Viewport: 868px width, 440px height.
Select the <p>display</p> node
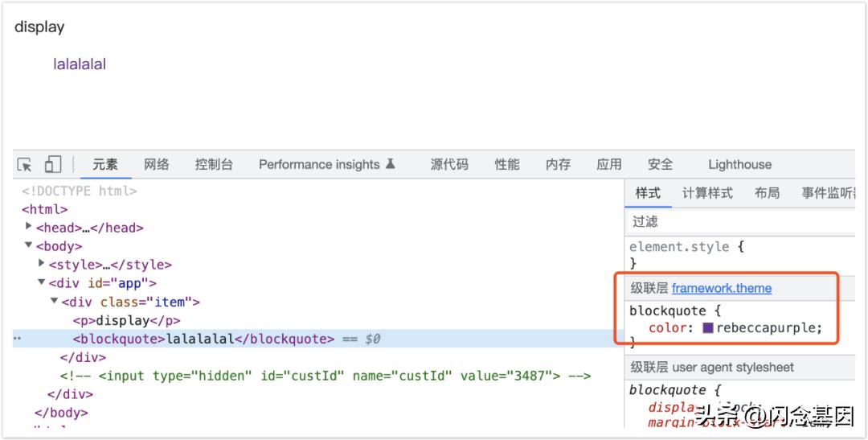click(127, 320)
